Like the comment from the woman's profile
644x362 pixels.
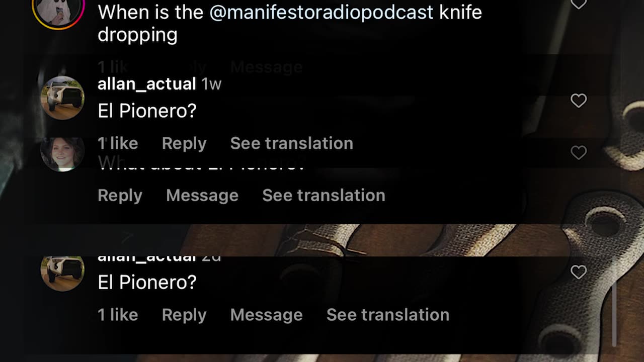(x=579, y=152)
